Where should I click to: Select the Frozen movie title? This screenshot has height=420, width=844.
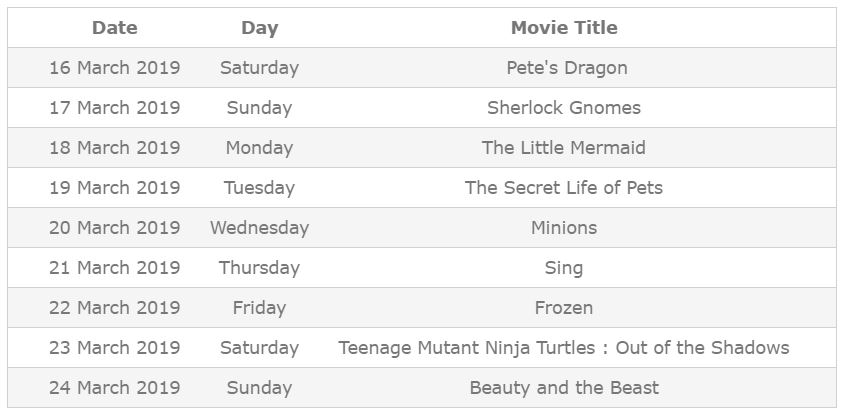(564, 307)
